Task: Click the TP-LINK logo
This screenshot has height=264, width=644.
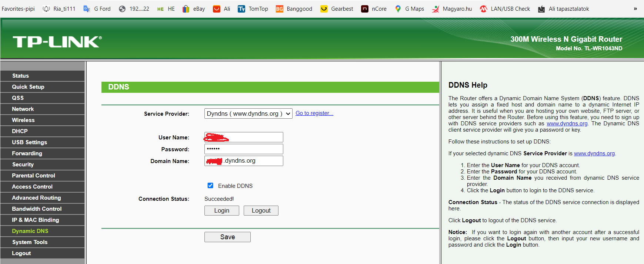Action: tap(57, 42)
